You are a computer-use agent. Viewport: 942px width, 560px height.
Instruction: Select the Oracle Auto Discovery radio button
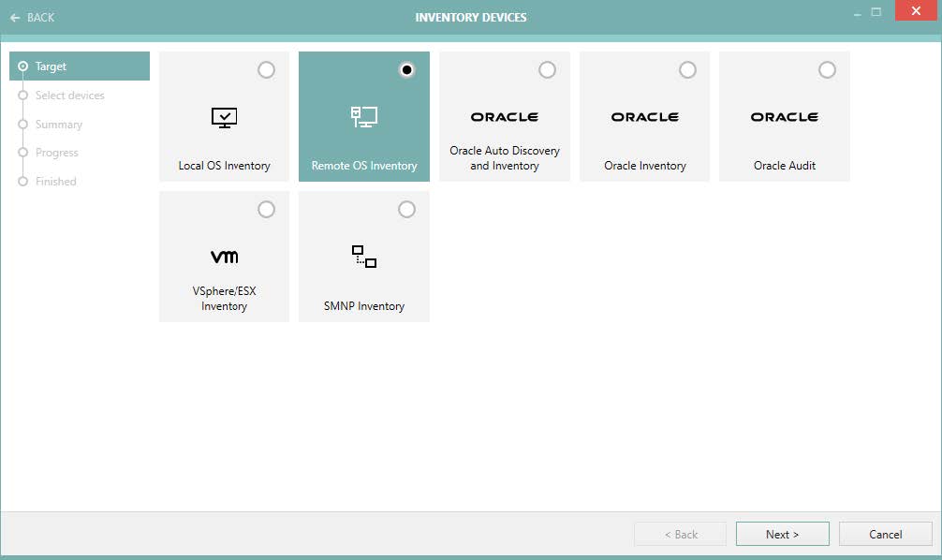547,69
